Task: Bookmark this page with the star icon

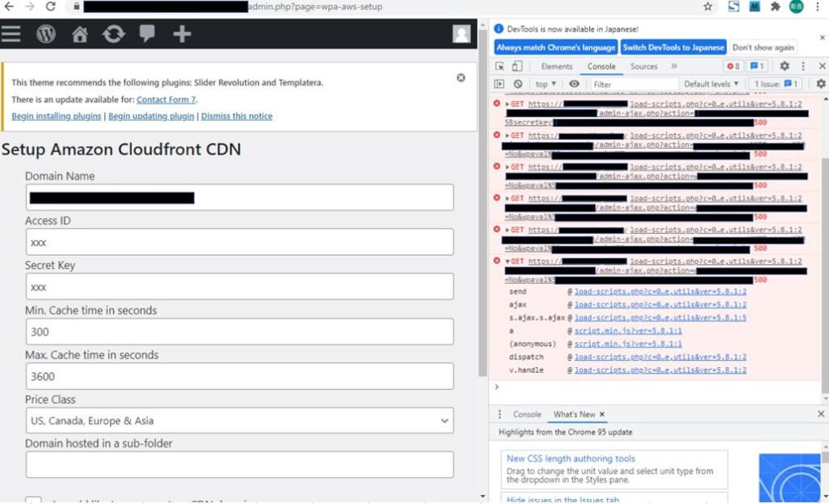Action: 708,6
